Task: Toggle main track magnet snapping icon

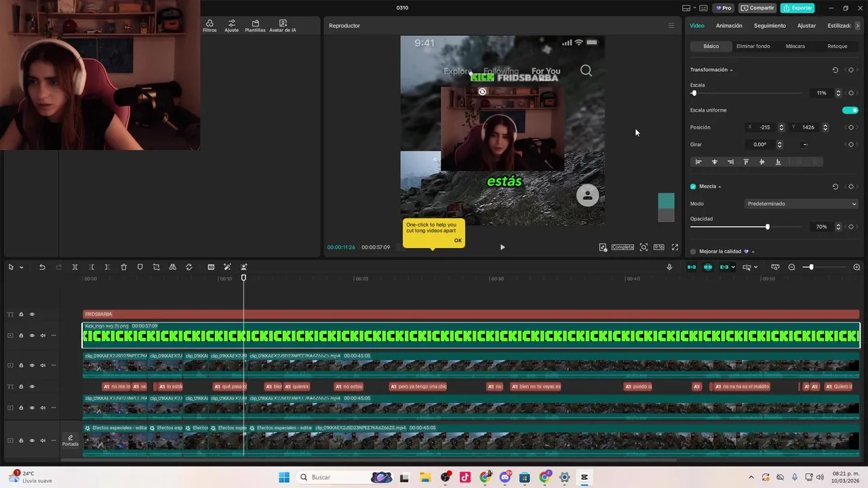Action: (x=692, y=267)
